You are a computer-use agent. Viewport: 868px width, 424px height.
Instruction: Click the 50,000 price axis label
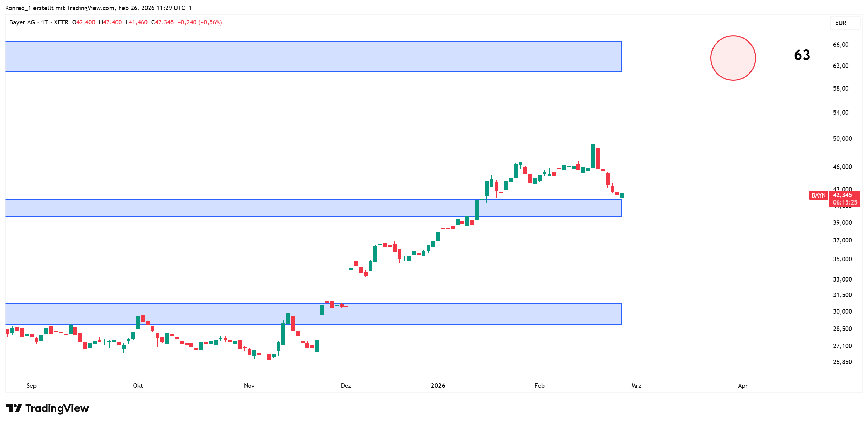842,138
